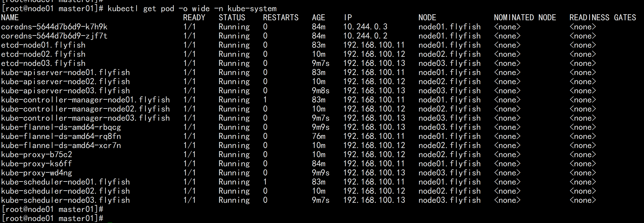Select pod name kube-flannel-ds-amd64-xcr7n
This screenshot has height=223, width=644.
click(61, 145)
